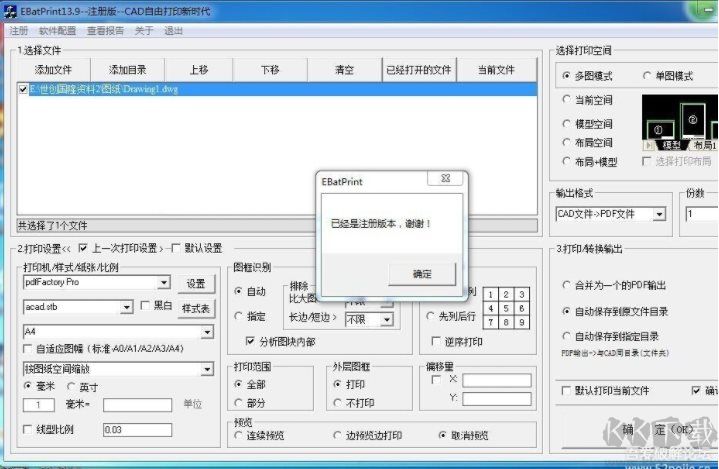
Task: Click the numbered print order grid
Action: (507, 308)
